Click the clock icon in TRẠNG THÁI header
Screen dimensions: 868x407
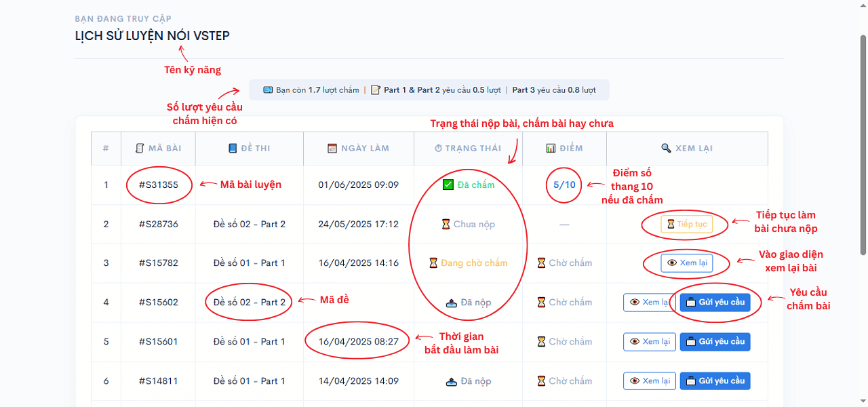tap(439, 148)
